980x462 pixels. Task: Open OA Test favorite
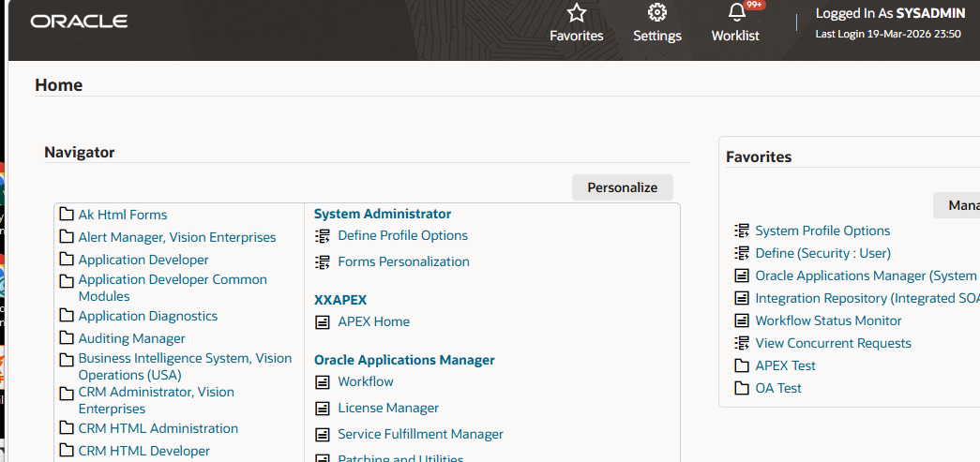778,388
